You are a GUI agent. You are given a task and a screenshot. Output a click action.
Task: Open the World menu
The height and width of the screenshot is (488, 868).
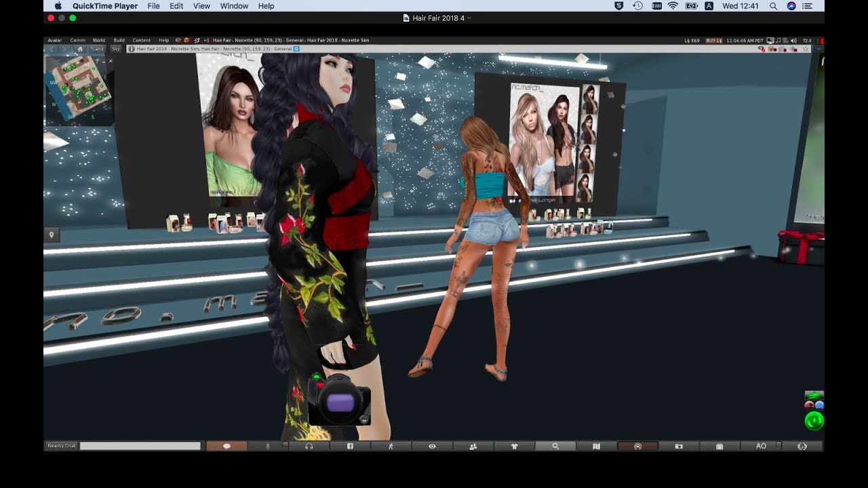point(99,41)
